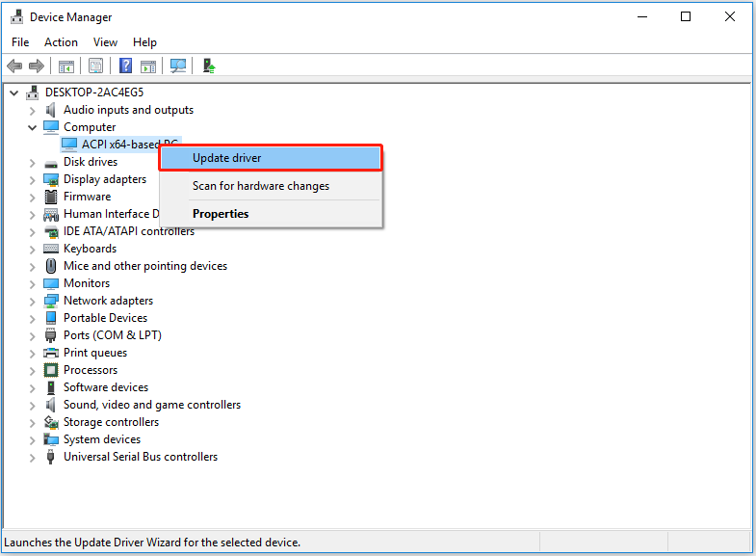
Task: Select Sound, video and game controllers
Action: coord(151,405)
